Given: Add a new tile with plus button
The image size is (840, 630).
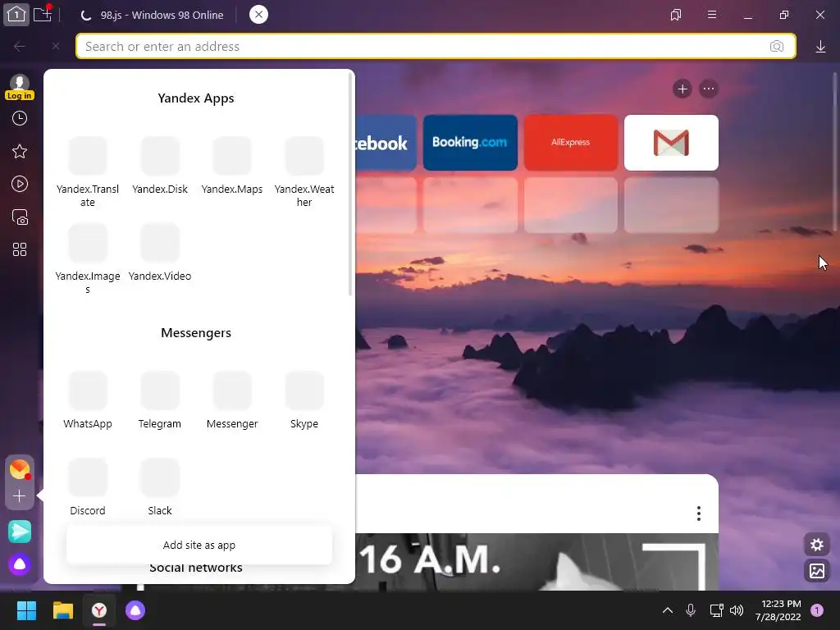Looking at the screenshot, I should tap(682, 89).
